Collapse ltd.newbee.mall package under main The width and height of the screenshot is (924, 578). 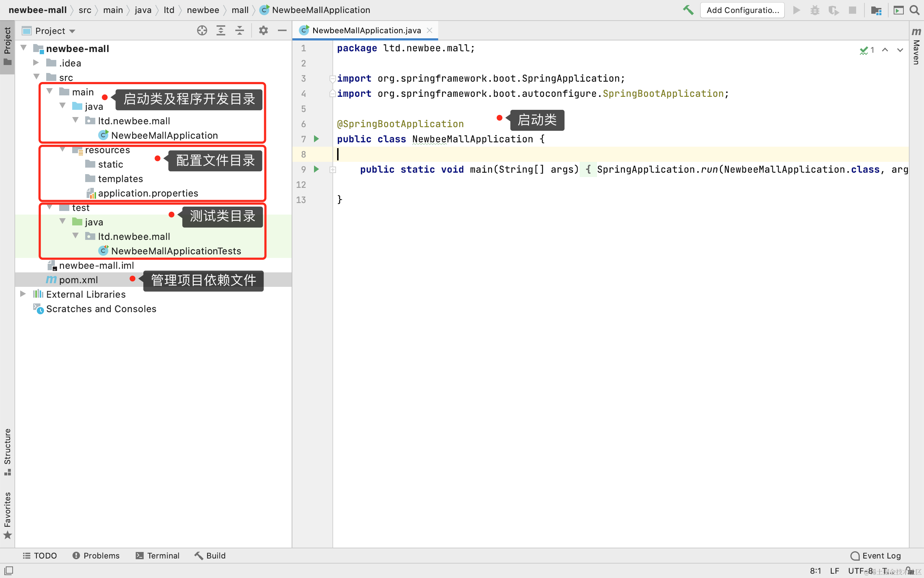click(x=75, y=120)
